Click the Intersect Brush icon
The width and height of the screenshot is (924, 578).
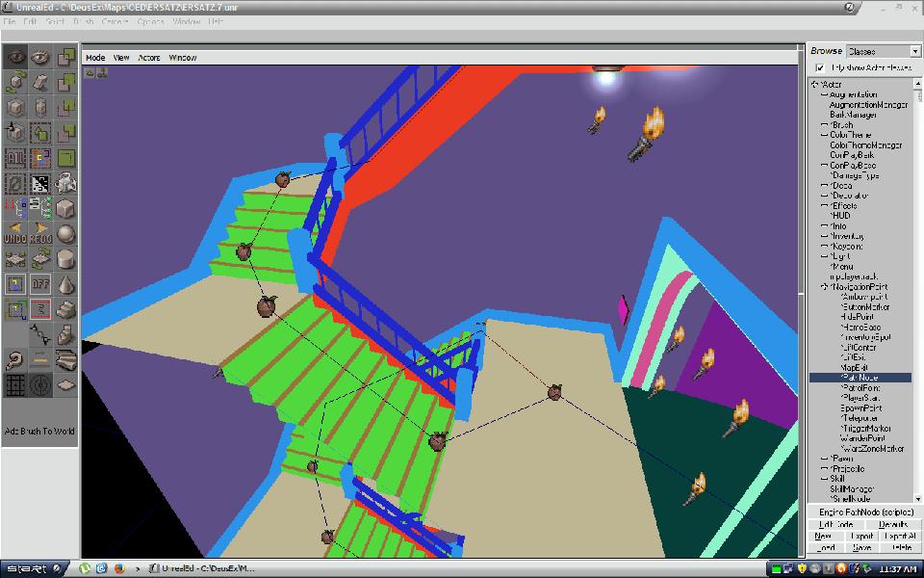(x=65, y=107)
